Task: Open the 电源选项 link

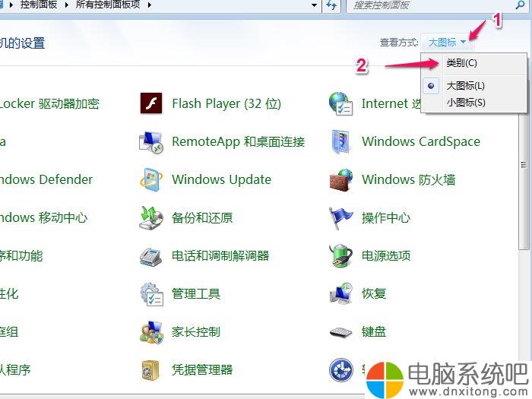Action: 386,255
